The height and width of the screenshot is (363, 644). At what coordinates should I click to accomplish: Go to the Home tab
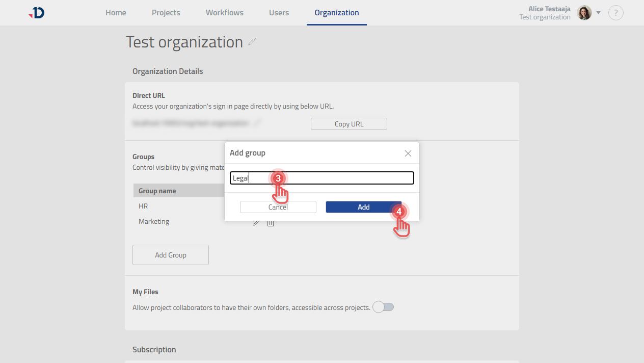pos(116,13)
